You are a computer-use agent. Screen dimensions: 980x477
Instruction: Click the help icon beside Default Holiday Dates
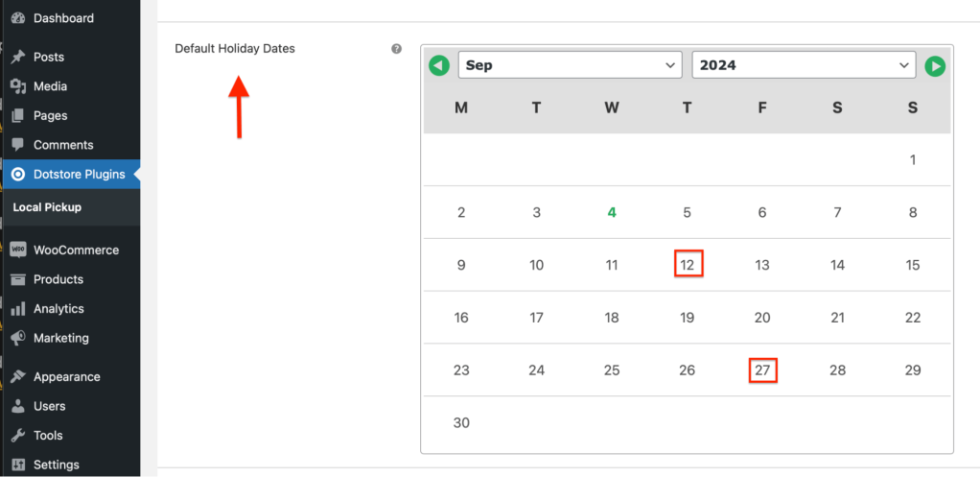[396, 49]
